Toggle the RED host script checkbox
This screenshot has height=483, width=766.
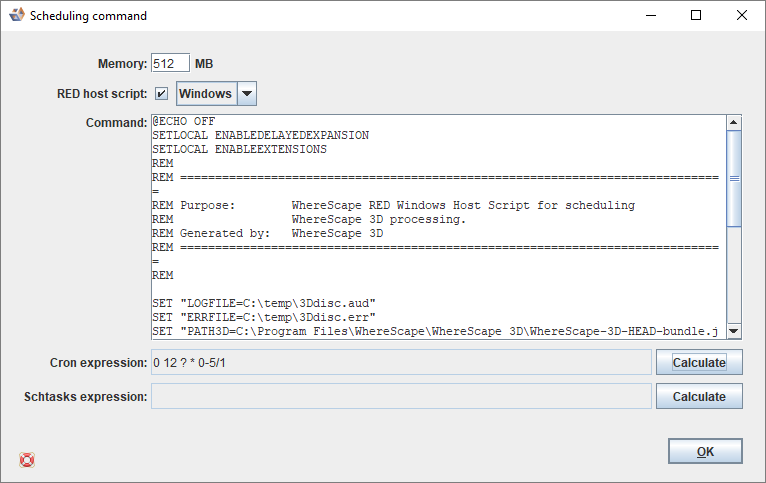tap(161, 94)
